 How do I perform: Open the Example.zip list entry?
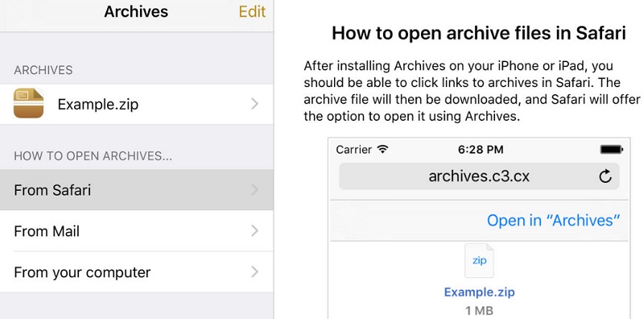(136, 104)
